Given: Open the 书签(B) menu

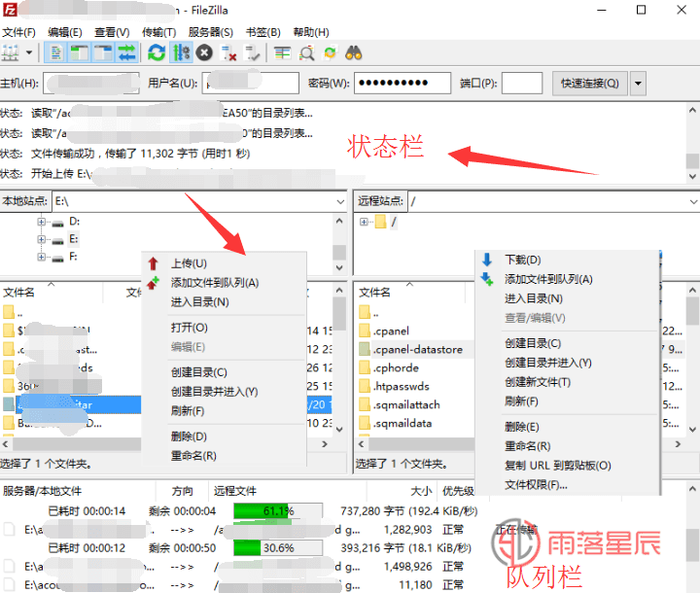Looking at the screenshot, I should coord(263,32).
